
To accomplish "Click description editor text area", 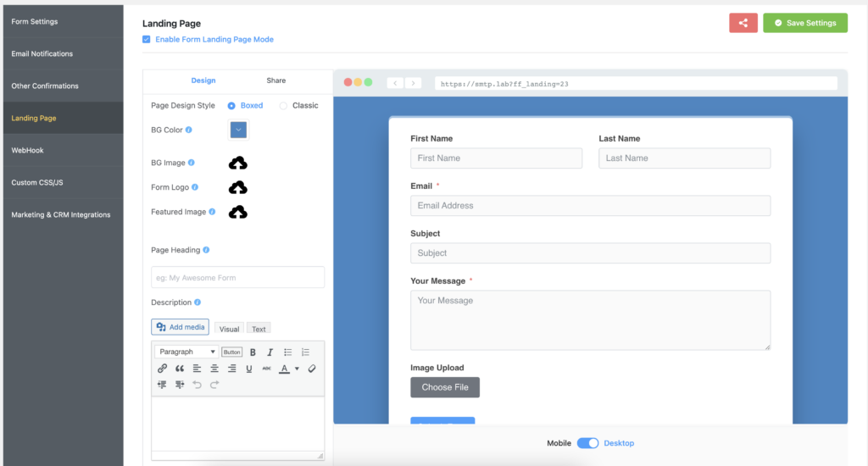I will [x=237, y=424].
